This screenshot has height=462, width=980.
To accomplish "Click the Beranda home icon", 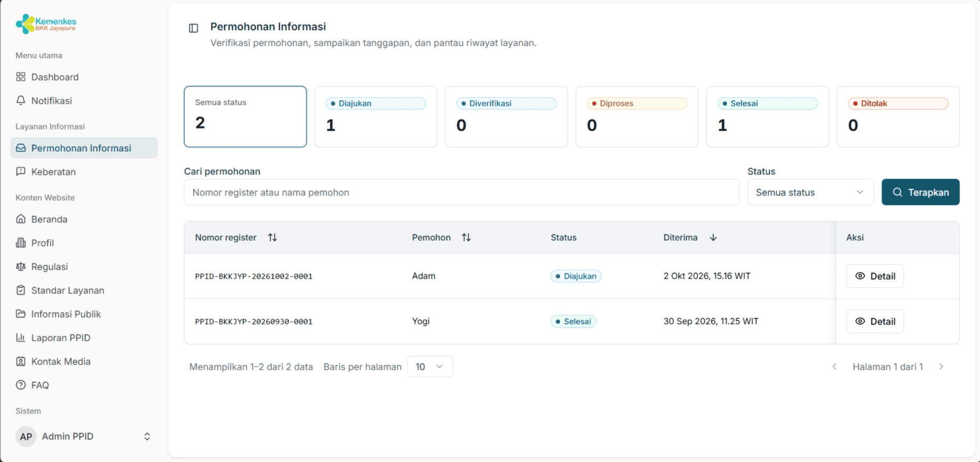I will (21, 219).
